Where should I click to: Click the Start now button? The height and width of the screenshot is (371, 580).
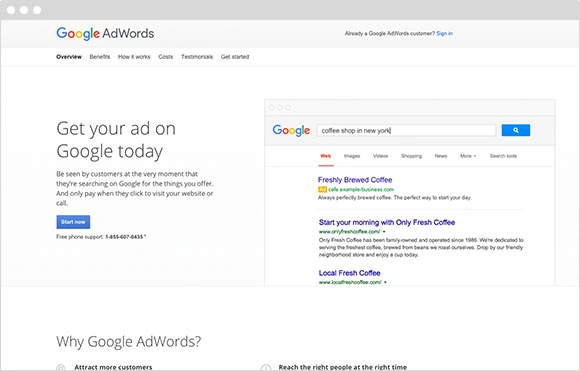pyautogui.click(x=73, y=222)
